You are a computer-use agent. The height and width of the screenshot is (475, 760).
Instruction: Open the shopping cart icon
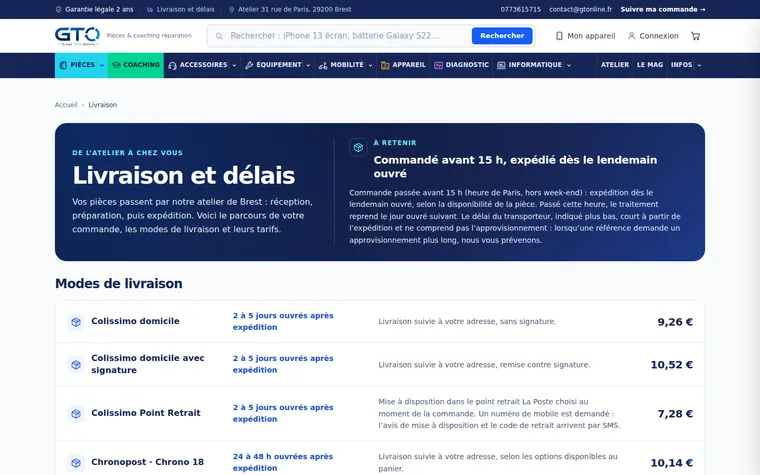tap(696, 36)
